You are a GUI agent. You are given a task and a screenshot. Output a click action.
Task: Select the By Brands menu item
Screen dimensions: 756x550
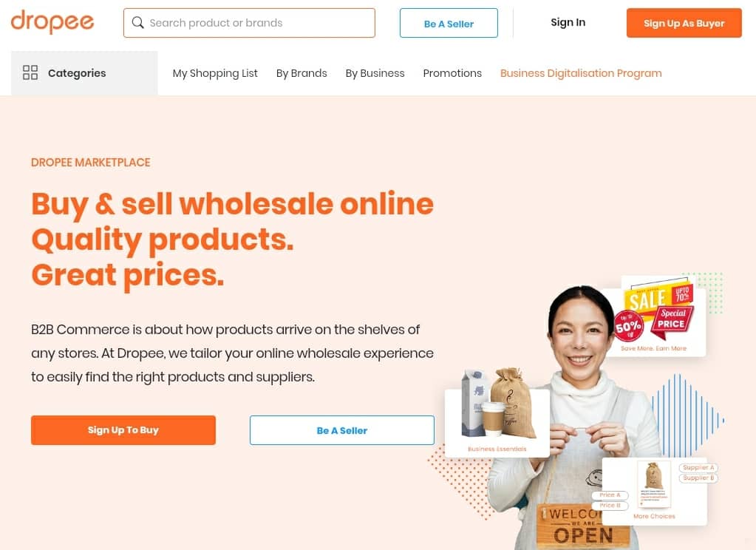pyautogui.click(x=302, y=73)
